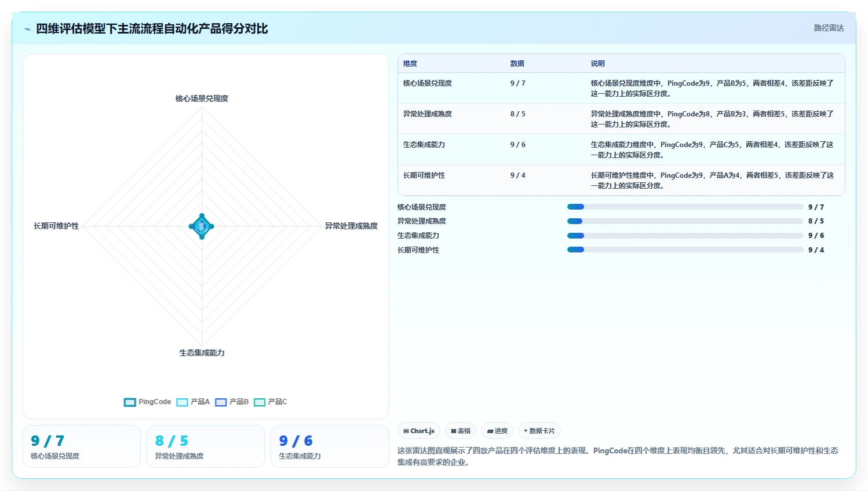
Task: Click the radar data polygon at chart center
Action: click(202, 226)
